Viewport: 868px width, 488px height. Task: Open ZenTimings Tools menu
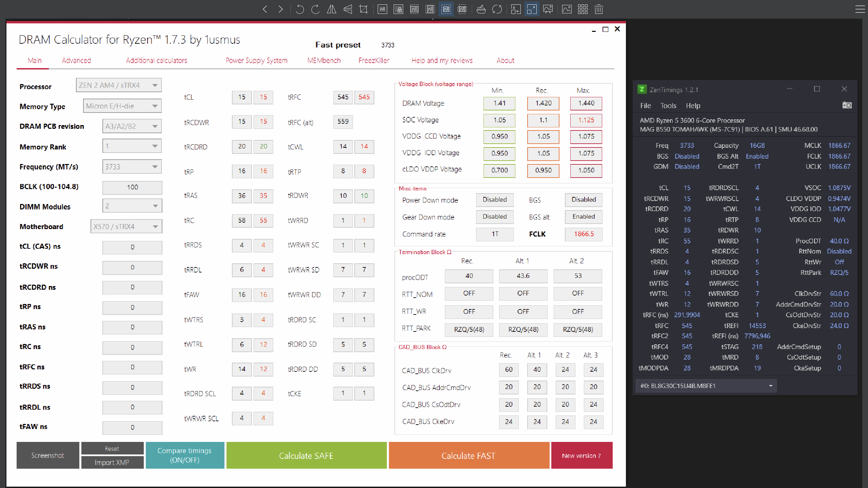click(x=668, y=105)
